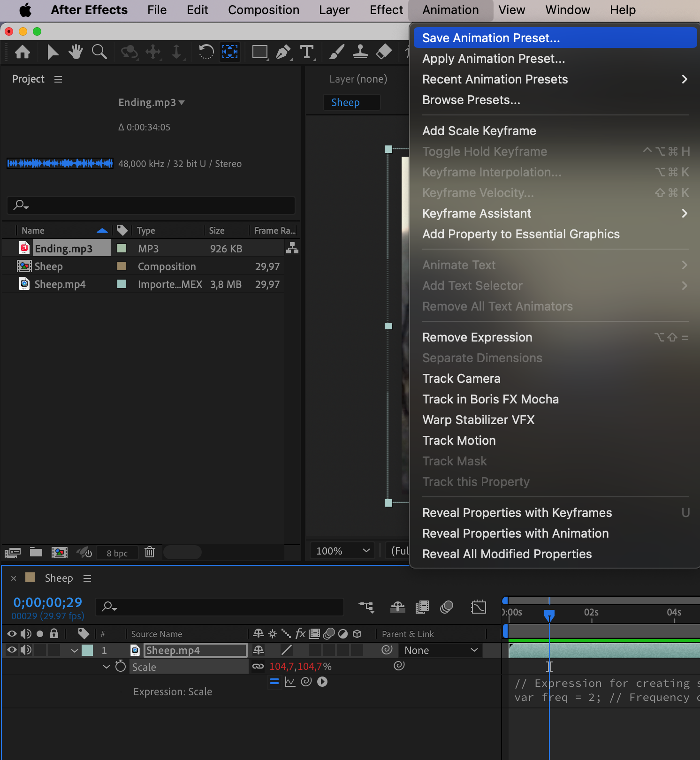Choose Save Animation Preset menu item
This screenshot has width=700, height=760.
(491, 38)
